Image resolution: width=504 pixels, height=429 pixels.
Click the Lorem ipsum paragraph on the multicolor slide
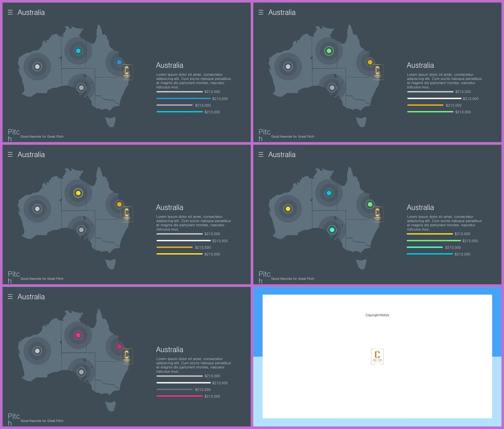pos(444,223)
